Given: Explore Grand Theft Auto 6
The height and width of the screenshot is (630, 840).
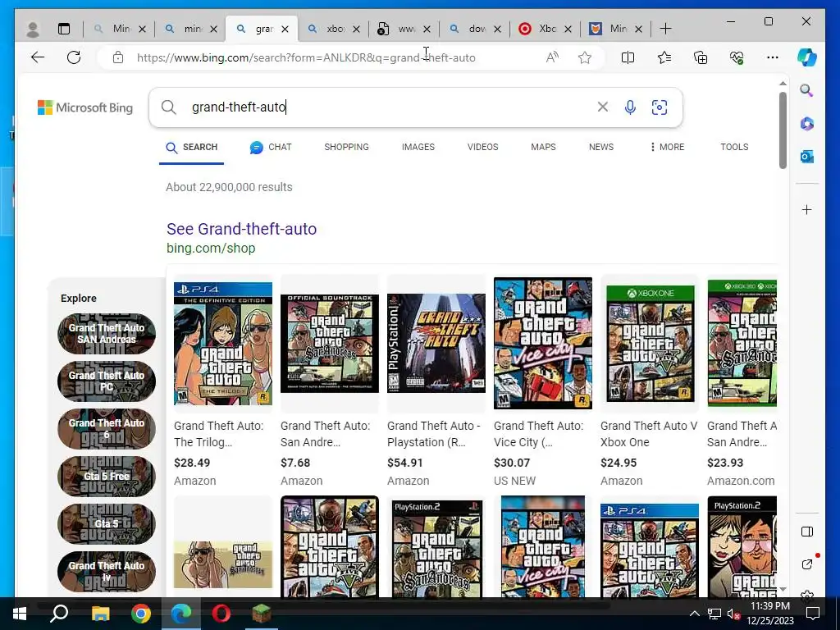Looking at the screenshot, I should point(107,428).
